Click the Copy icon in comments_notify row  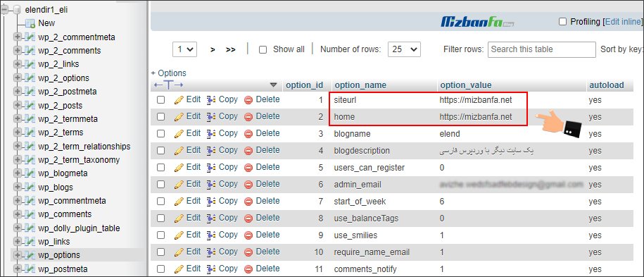[211, 269]
